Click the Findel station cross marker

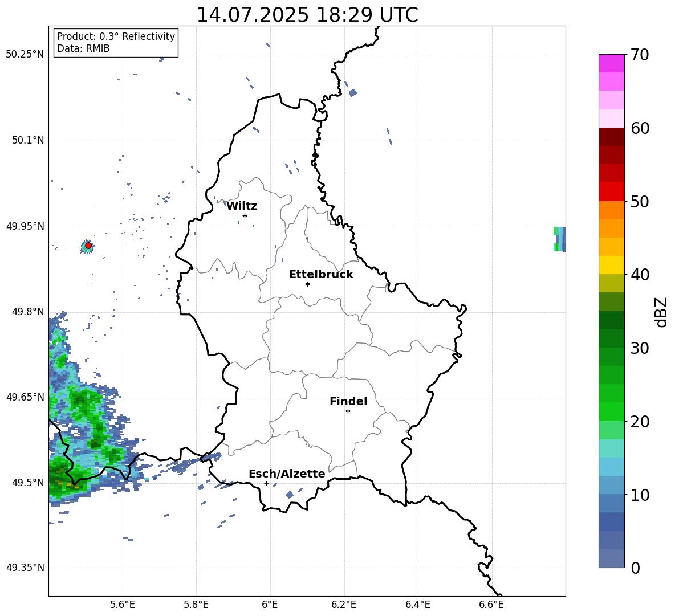pyautogui.click(x=348, y=411)
